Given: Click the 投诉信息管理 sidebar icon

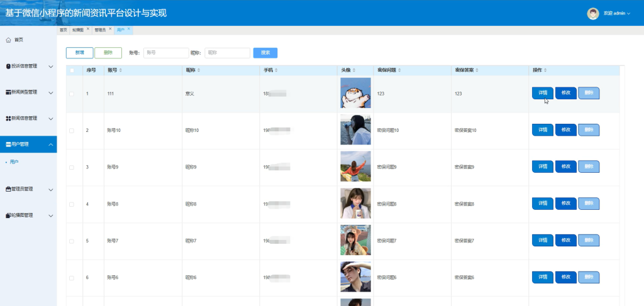Looking at the screenshot, I should 8,66.
